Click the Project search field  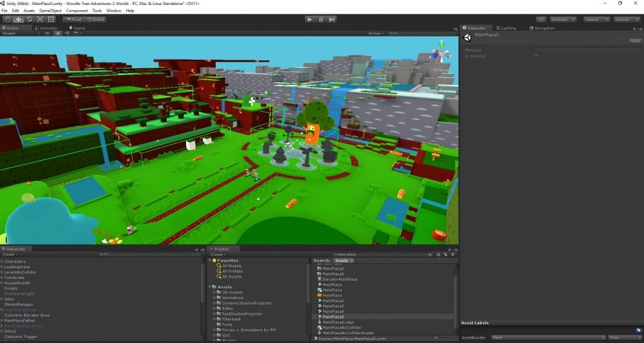point(383,255)
